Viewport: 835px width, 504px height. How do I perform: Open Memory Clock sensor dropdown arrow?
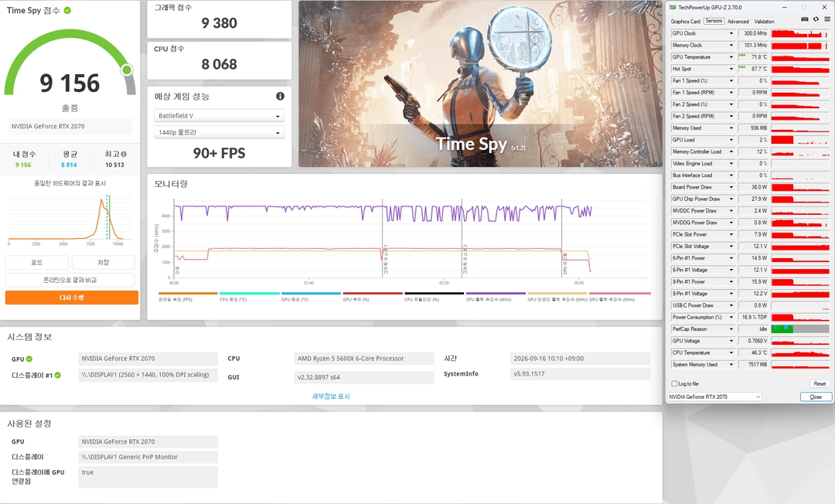(x=731, y=46)
